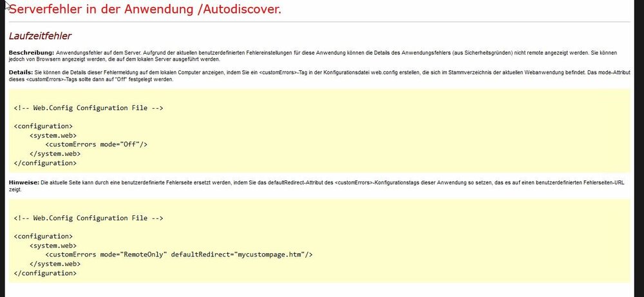
Task: Click the first 'Web.Config Configuration File' comment
Action: tap(88, 108)
